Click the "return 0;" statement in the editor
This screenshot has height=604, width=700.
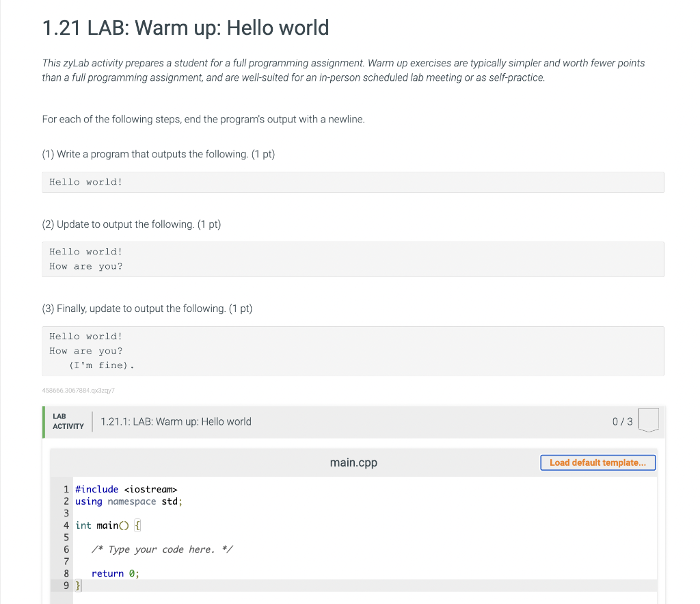115,573
